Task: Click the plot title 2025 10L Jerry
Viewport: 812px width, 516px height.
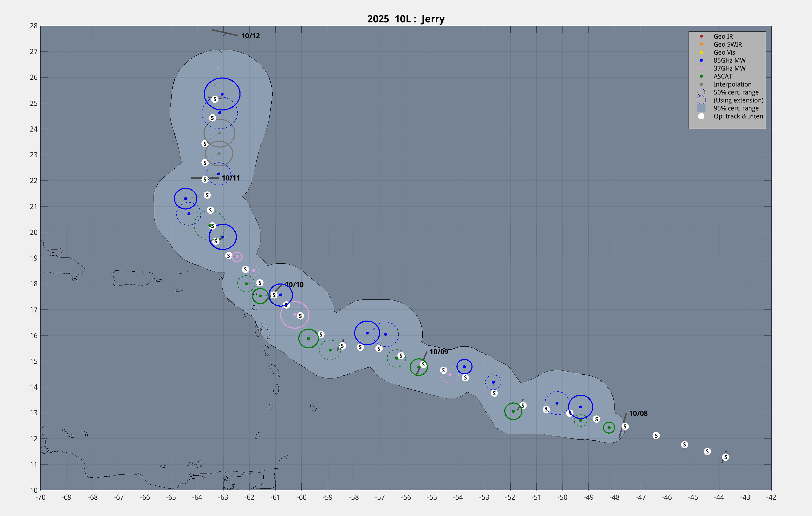Action: pos(406,19)
